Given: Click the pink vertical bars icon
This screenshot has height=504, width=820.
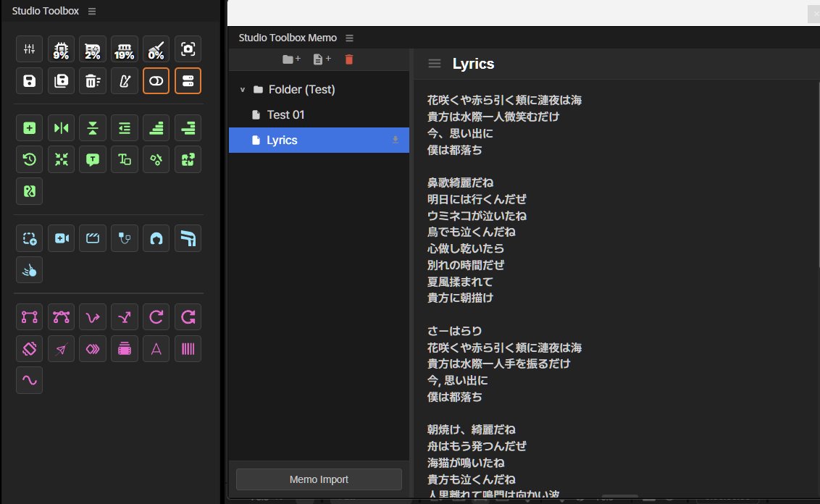Looking at the screenshot, I should [188, 349].
